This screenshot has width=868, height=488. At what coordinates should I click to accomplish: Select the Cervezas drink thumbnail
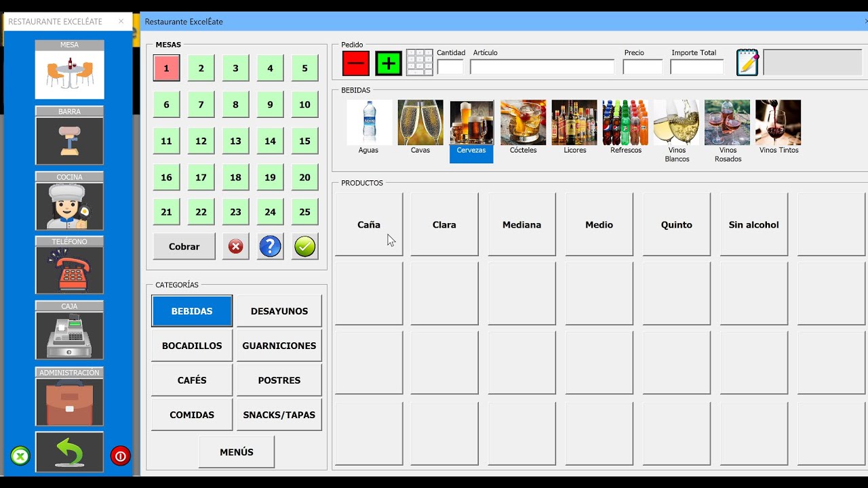coord(471,123)
